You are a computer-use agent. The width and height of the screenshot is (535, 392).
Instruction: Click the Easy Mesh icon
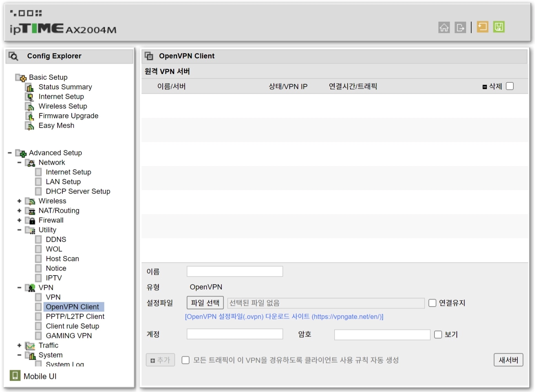tap(30, 126)
